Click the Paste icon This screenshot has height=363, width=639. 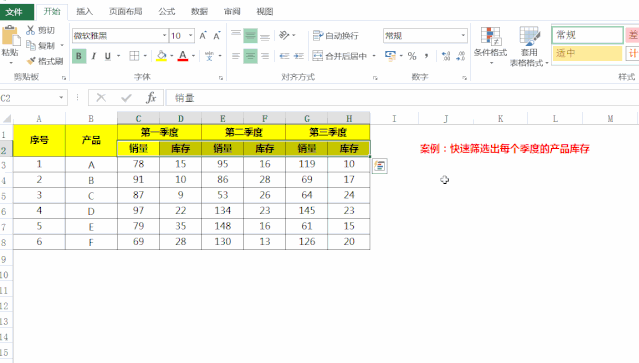click(x=11, y=36)
